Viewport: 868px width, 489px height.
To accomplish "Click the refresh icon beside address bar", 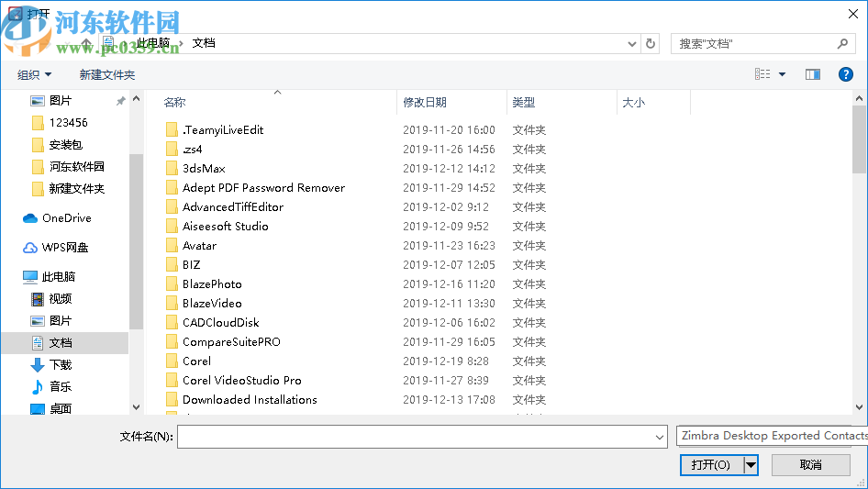I will click(651, 43).
